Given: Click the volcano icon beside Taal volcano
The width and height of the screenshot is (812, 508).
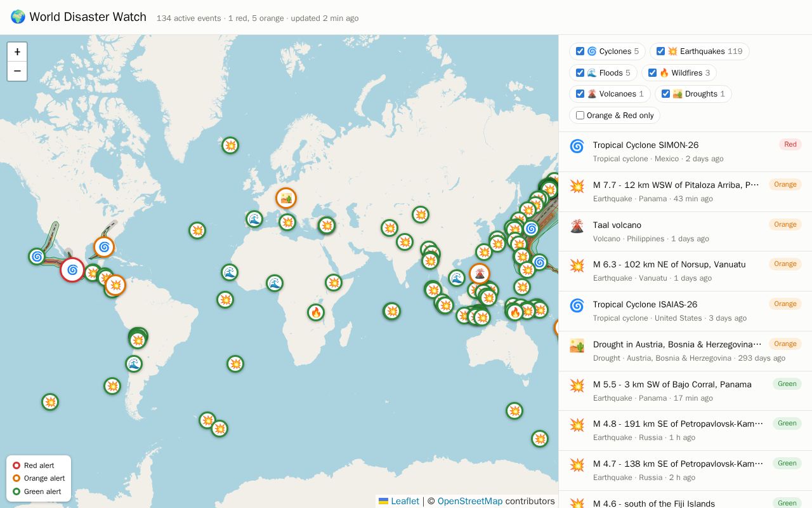Looking at the screenshot, I should (x=577, y=225).
